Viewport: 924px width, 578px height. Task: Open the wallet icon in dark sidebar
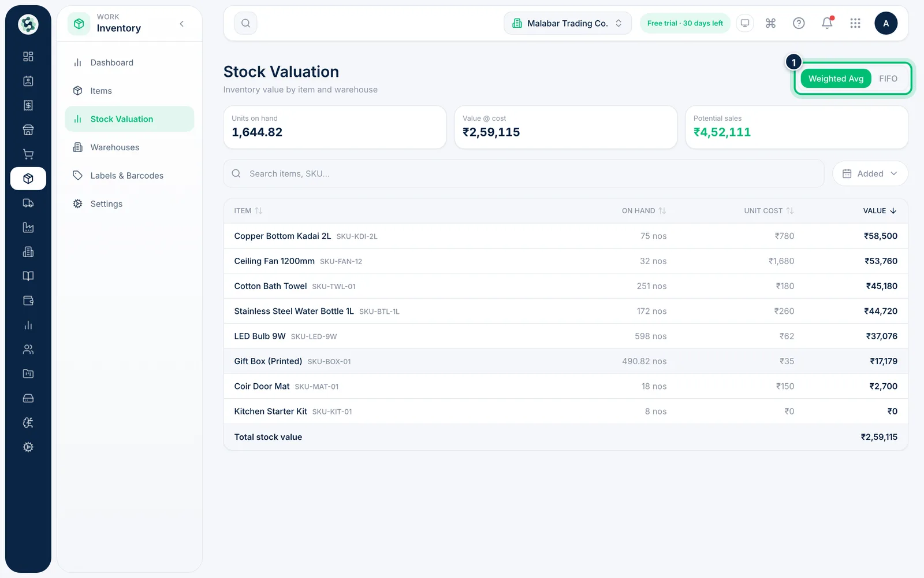pos(28,301)
